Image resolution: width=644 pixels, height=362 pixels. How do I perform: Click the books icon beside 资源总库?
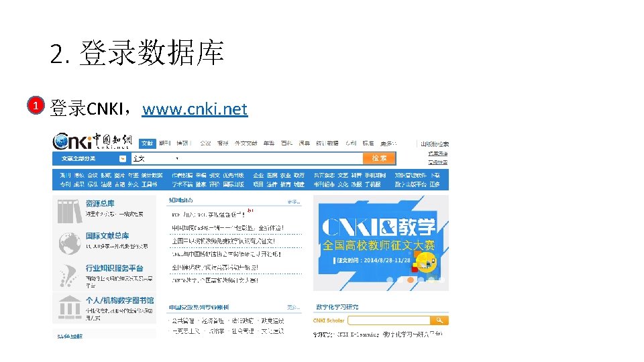tap(69, 211)
